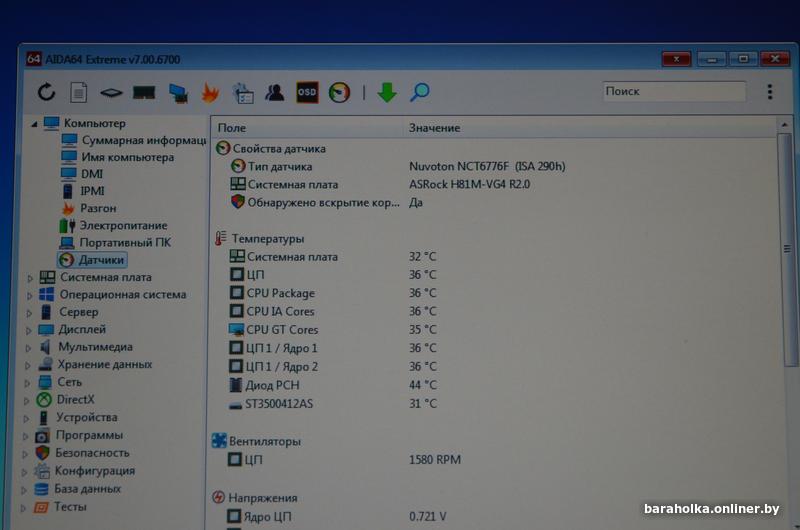
Task: Select the CPU Package temperature row
Action: coord(333,293)
